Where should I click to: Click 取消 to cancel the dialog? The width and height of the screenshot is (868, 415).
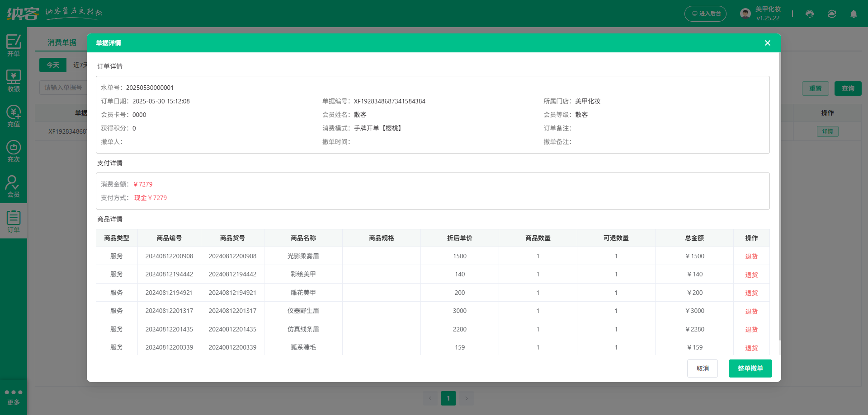pos(702,368)
